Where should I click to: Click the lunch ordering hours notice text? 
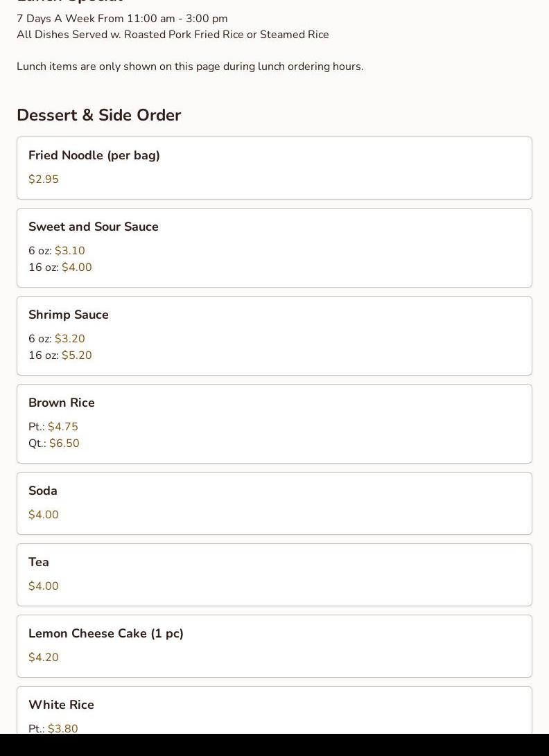pos(190,67)
